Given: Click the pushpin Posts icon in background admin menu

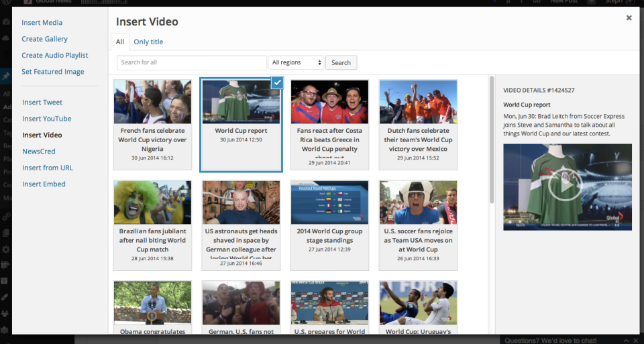Looking at the screenshot, I should pos(6,76).
